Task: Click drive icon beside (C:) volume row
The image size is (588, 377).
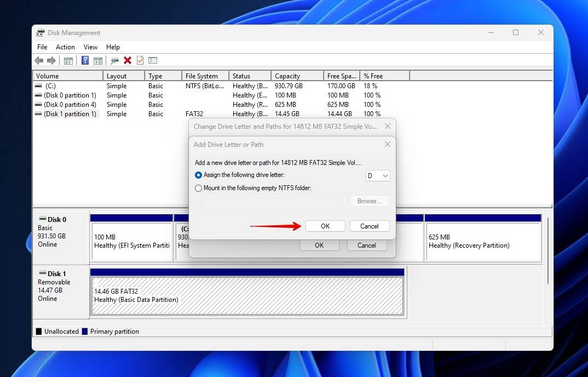Action: coord(38,86)
